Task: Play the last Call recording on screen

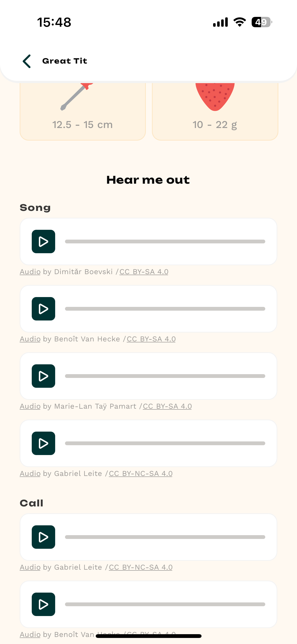Action: coord(43,604)
